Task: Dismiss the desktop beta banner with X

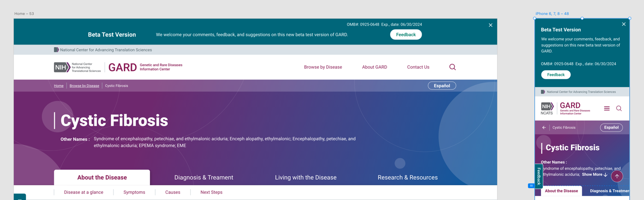Action: [491, 25]
